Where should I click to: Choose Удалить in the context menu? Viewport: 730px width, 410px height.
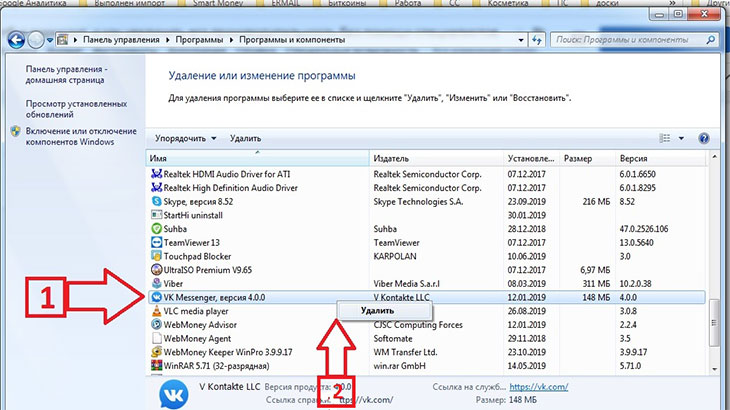point(377,310)
